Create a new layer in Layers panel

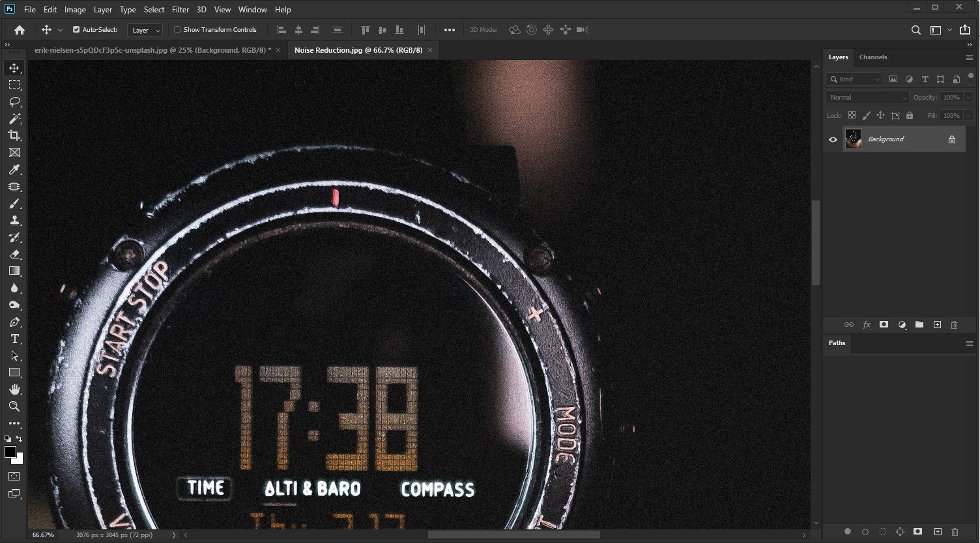click(x=937, y=324)
